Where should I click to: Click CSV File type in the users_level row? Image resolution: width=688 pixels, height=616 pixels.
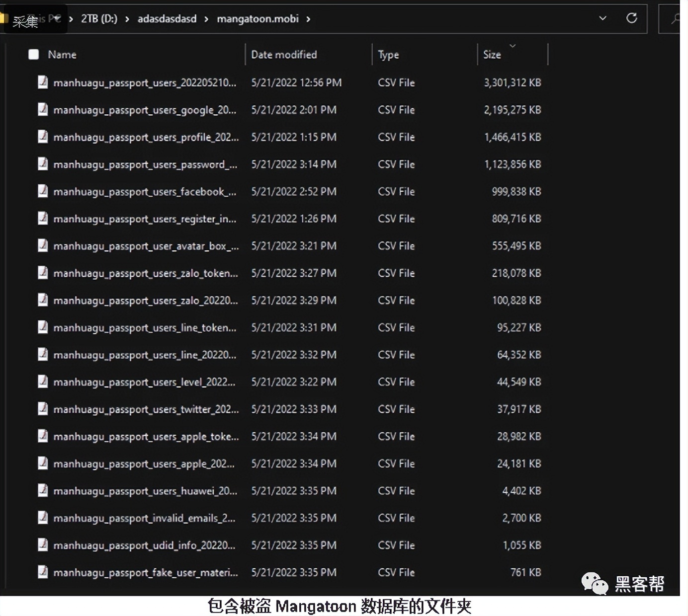(396, 382)
